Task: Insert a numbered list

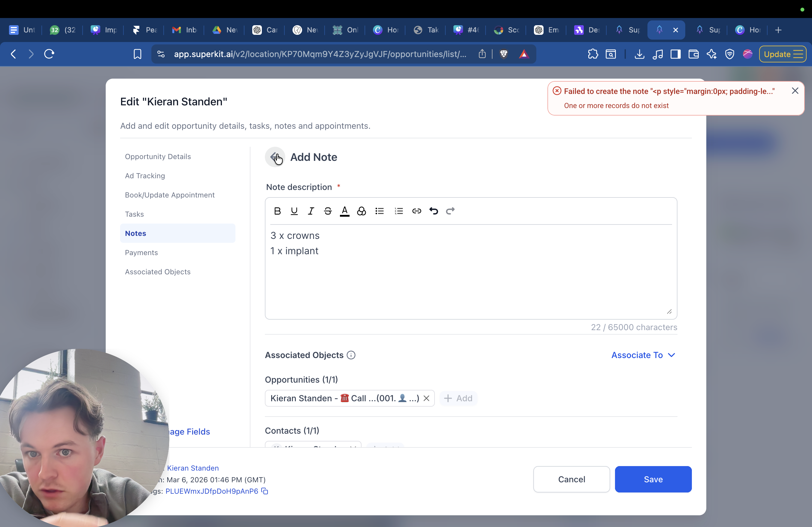Action: (398, 211)
